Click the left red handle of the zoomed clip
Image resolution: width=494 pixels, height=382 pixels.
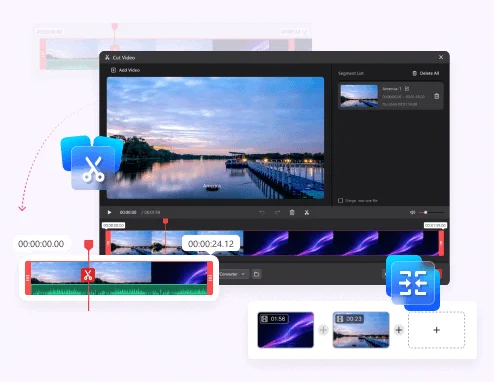[x=28, y=278]
